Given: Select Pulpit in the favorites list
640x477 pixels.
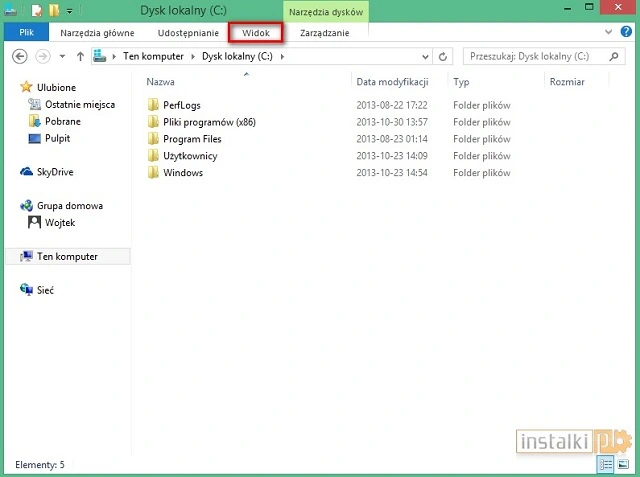Looking at the screenshot, I should (x=57, y=138).
